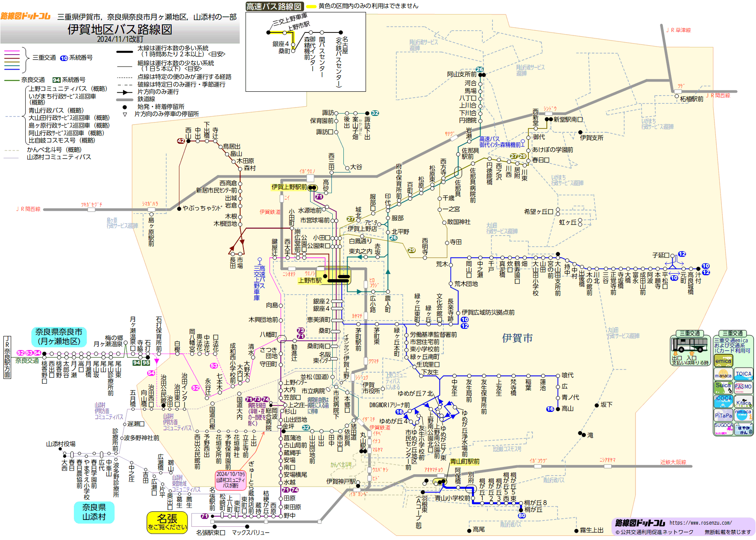
Task: Click the Kitaca card logo
Action: [743, 401]
